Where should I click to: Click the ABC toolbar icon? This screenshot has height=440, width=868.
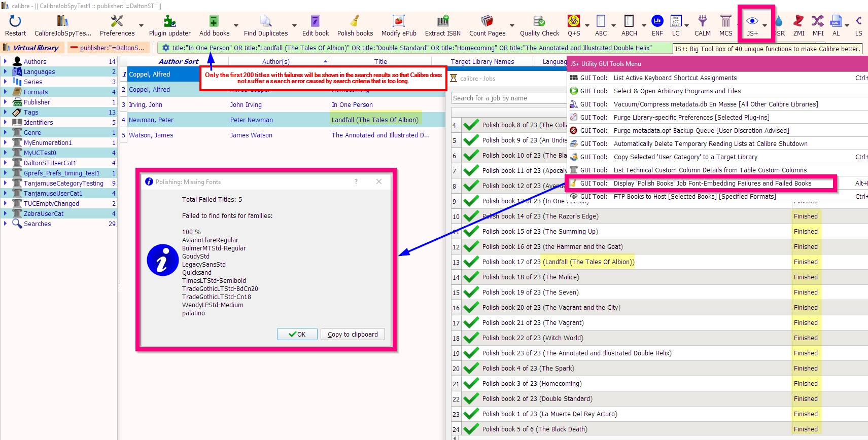(601, 21)
